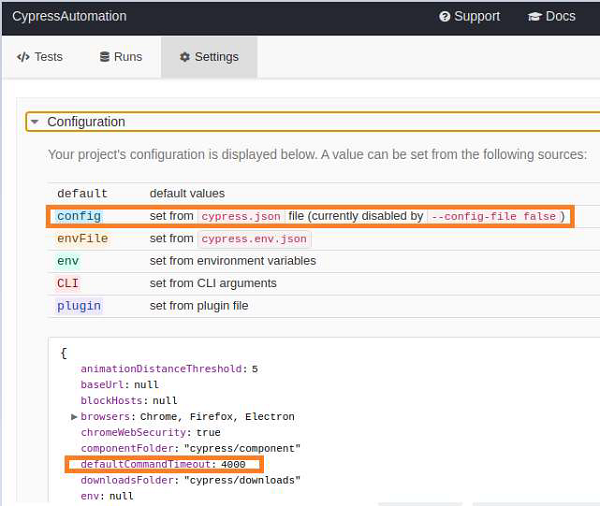The width and height of the screenshot is (600, 506).
Task: Switch to the Runs tab
Action: coord(121,57)
